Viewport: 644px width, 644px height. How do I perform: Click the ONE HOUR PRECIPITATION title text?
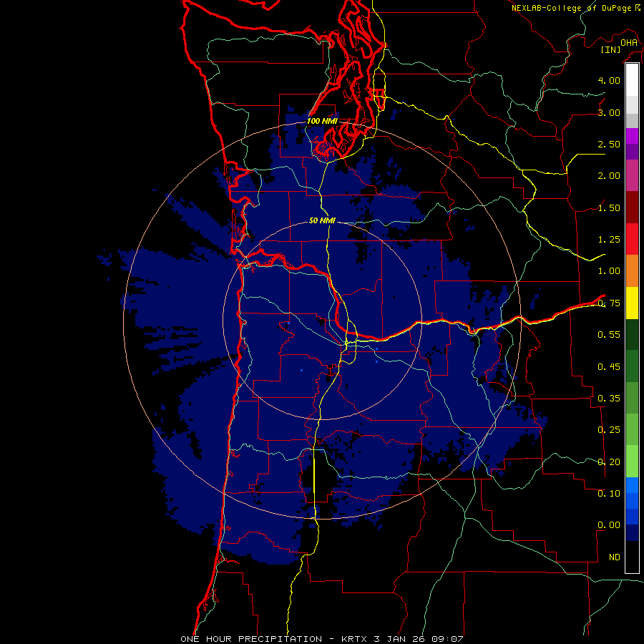pyautogui.click(x=251, y=639)
